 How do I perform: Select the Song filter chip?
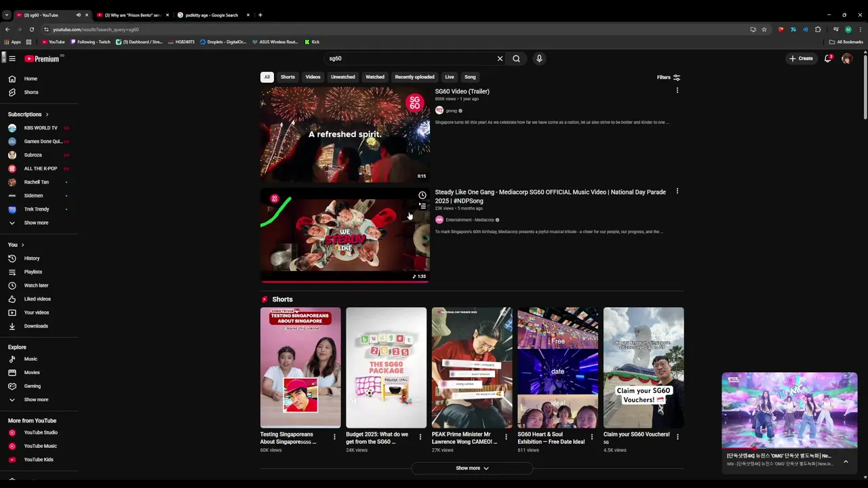[470, 77]
